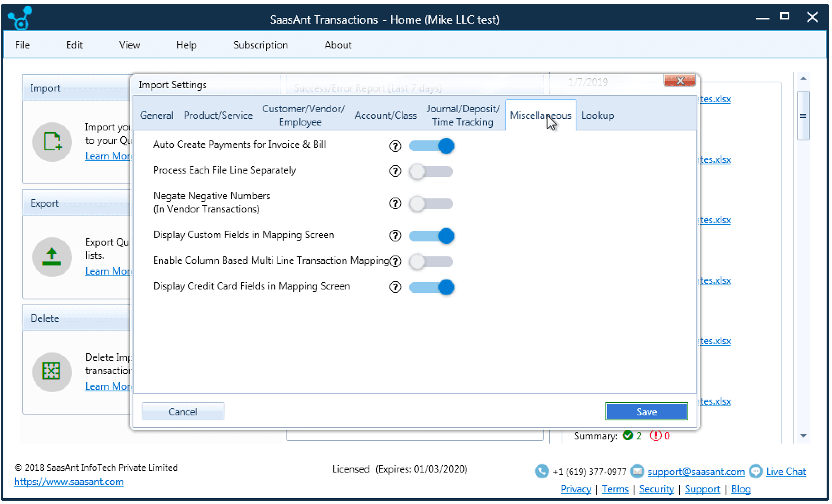Cancel the Import Settings dialog

click(x=183, y=412)
